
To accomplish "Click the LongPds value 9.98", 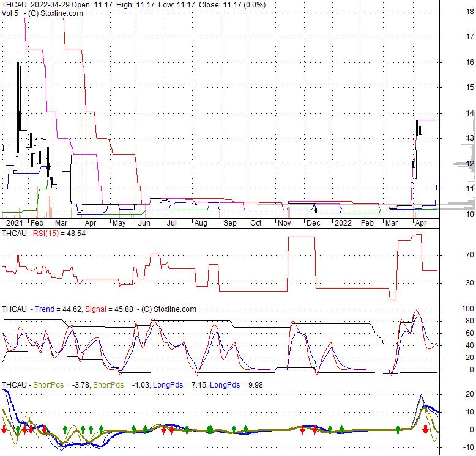I will (256, 385).
